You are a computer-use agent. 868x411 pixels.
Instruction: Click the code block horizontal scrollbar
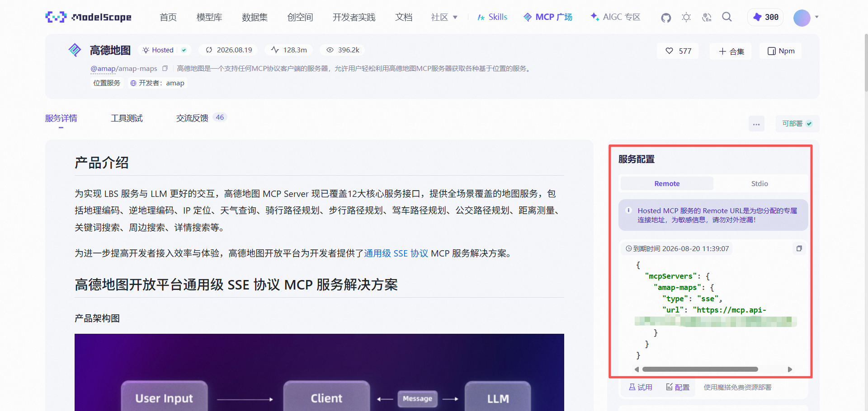coord(700,369)
